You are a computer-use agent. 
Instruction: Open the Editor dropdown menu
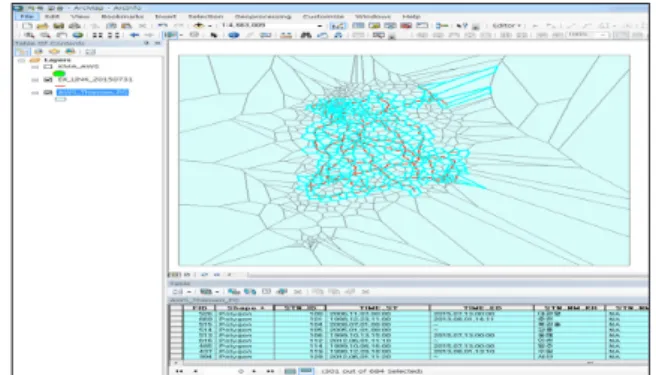pos(507,26)
